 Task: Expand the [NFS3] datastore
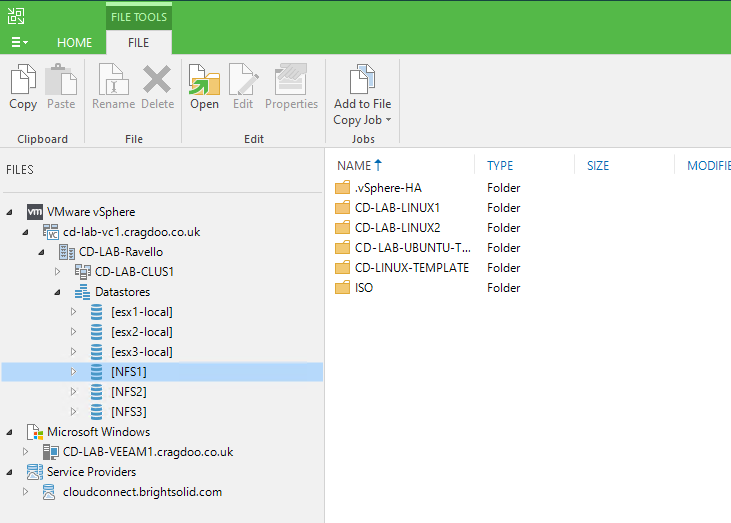[73, 411]
